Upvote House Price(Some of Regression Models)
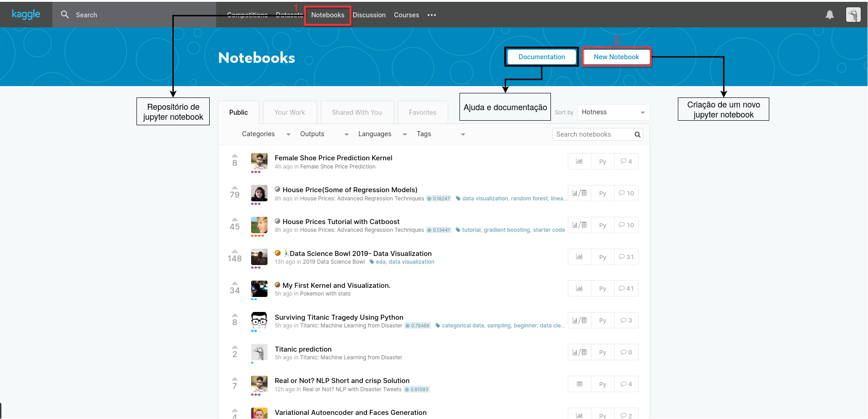 [x=235, y=188]
